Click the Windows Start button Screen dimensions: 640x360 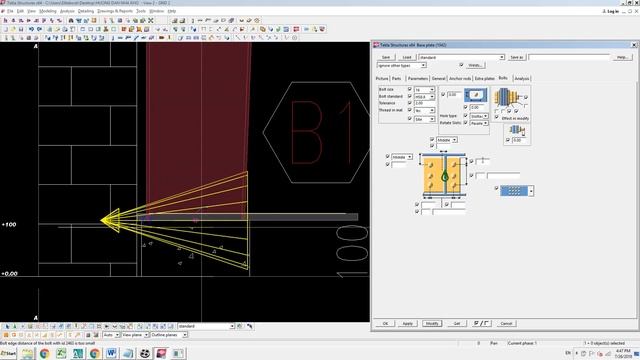point(9,353)
